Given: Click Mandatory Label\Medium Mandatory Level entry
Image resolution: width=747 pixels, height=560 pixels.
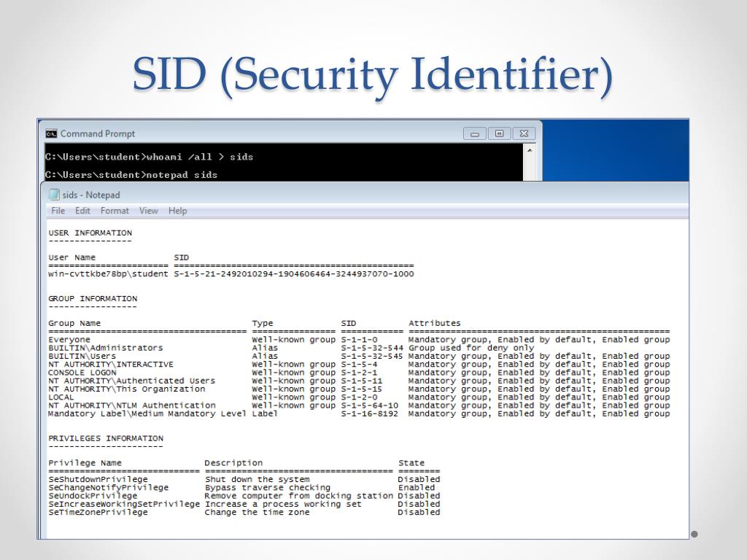Looking at the screenshot, I should (x=147, y=414).
